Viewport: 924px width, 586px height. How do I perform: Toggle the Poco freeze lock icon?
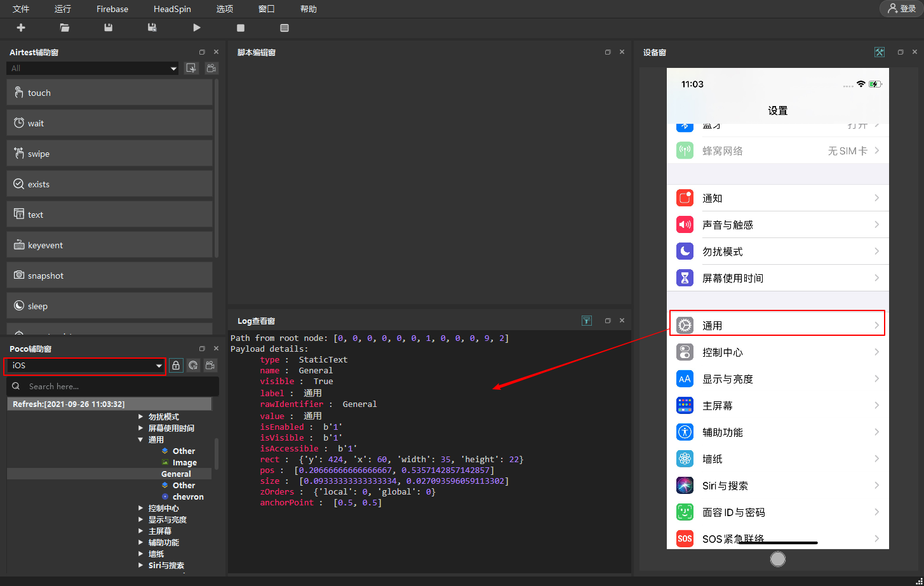[x=176, y=366]
